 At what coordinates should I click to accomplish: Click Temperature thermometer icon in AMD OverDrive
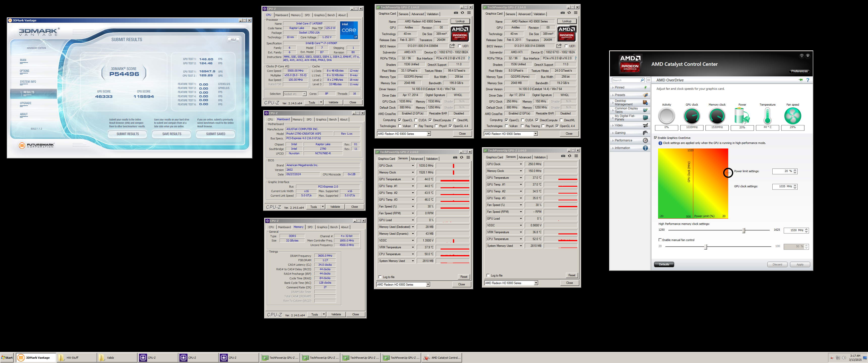[767, 116]
